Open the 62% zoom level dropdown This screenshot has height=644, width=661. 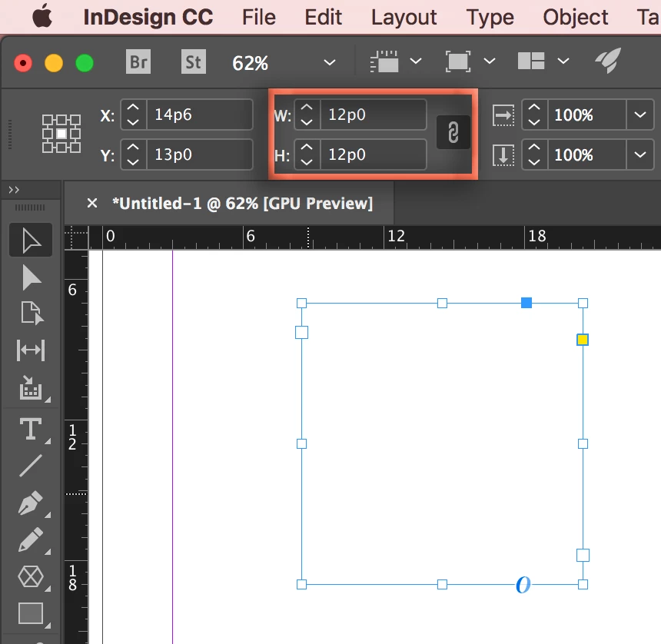pos(329,62)
